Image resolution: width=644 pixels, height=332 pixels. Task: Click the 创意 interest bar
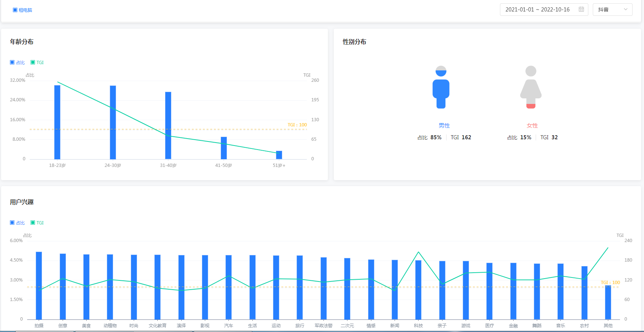coord(63,287)
